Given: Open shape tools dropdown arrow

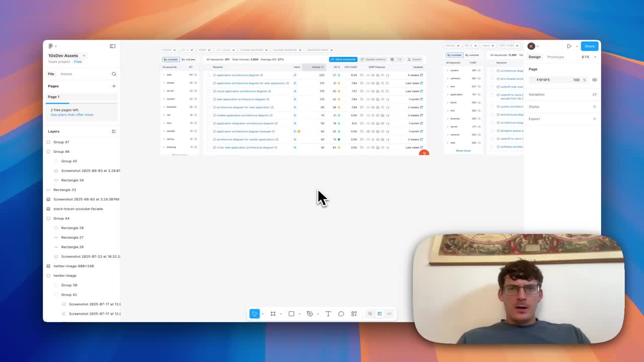Looking at the screenshot, I should click(x=299, y=314).
